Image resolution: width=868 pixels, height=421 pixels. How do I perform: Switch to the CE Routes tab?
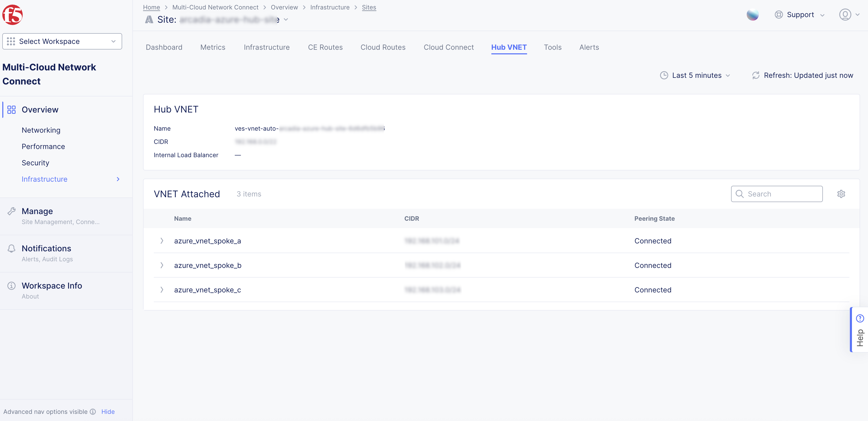tap(325, 47)
